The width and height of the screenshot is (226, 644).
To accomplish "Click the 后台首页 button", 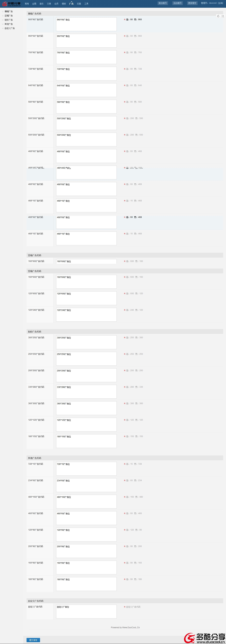I will tap(178, 3).
